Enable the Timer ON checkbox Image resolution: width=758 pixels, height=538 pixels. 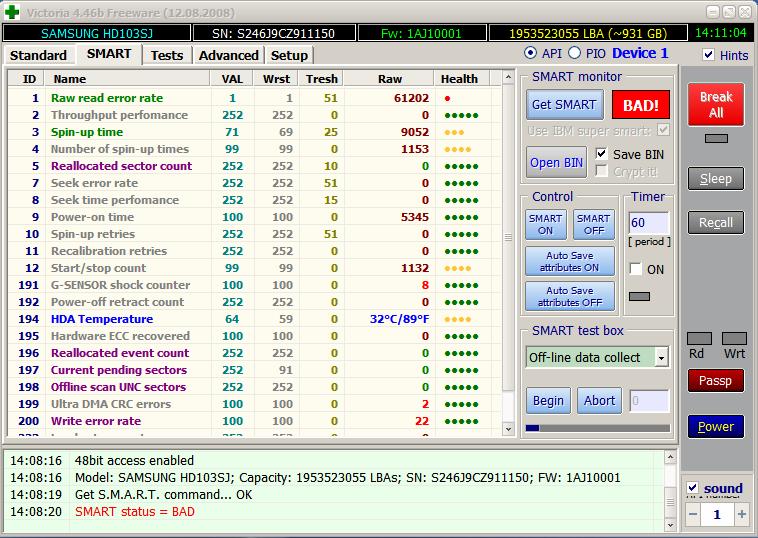(635, 269)
